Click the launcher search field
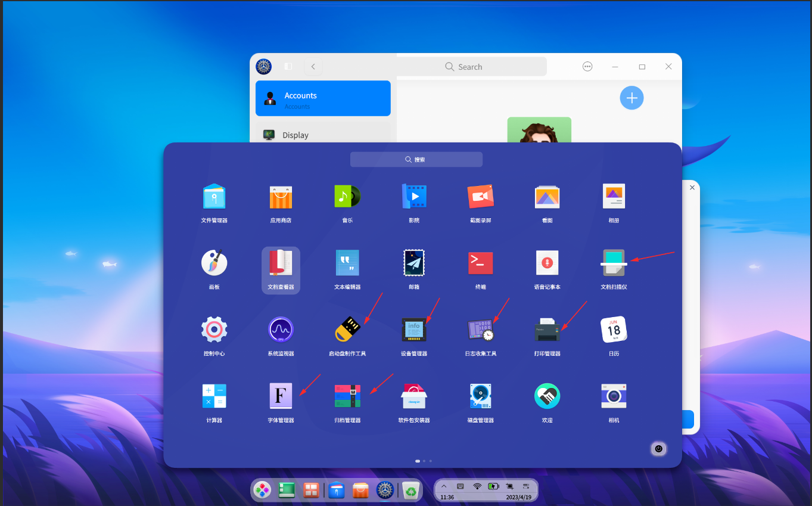 [416, 159]
